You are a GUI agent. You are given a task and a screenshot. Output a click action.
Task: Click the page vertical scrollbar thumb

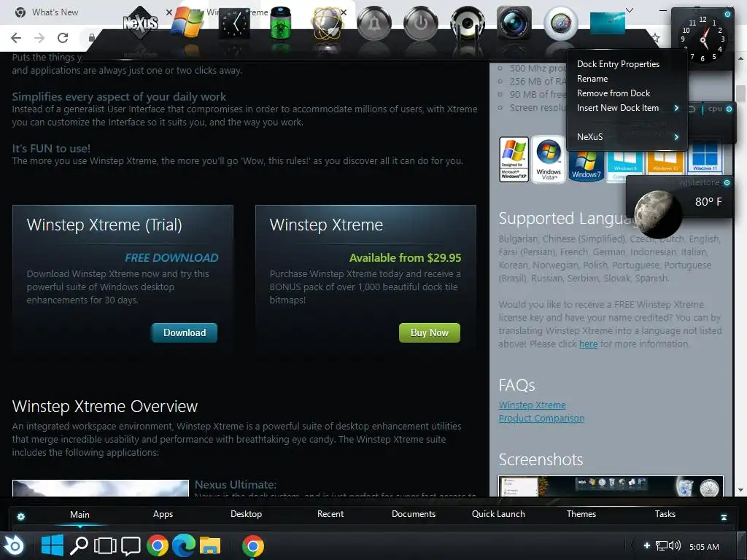(x=740, y=92)
